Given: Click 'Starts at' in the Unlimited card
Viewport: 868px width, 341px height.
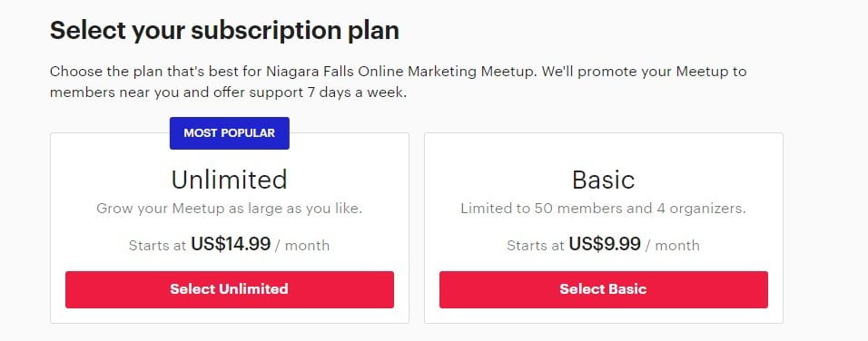Looking at the screenshot, I should 157,246.
